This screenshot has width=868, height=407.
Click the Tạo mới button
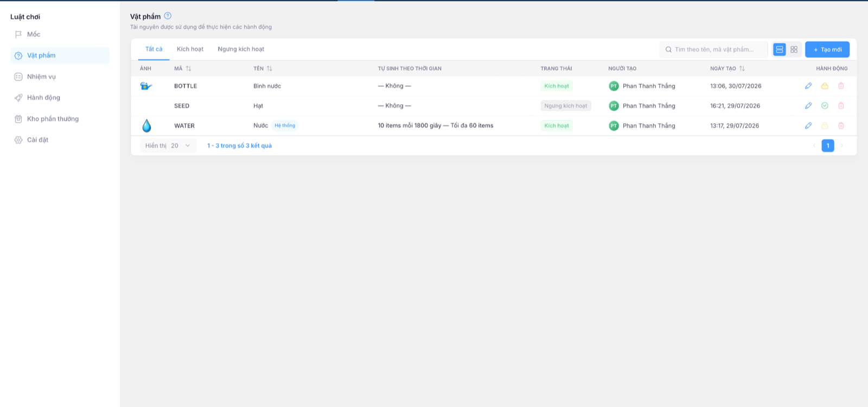[827, 49]
